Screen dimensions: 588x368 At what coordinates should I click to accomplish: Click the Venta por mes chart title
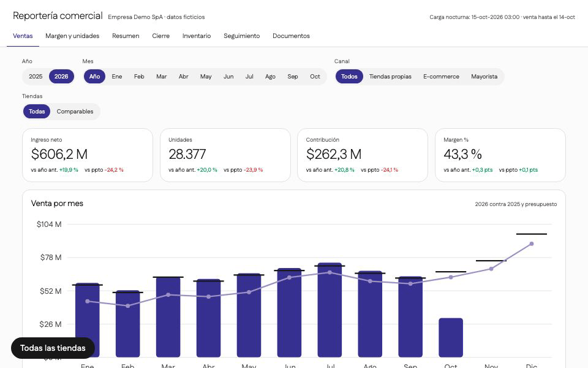point(57,204)
